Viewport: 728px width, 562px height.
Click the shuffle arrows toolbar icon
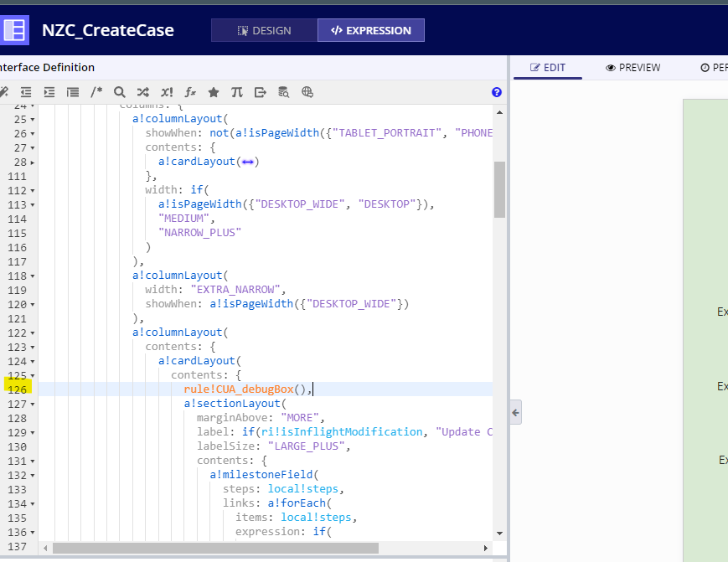click(143, 92)
